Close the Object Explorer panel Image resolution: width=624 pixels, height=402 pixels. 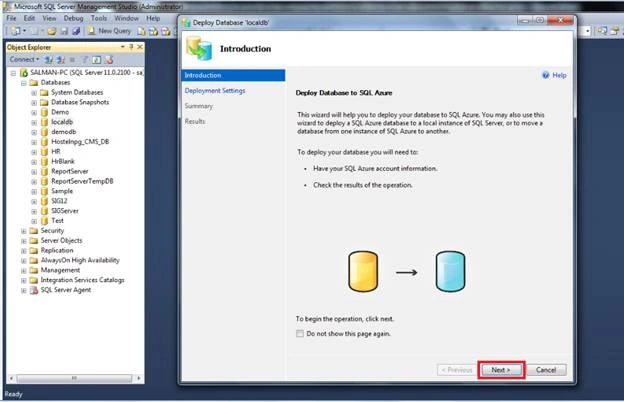[x=140, y=47]
